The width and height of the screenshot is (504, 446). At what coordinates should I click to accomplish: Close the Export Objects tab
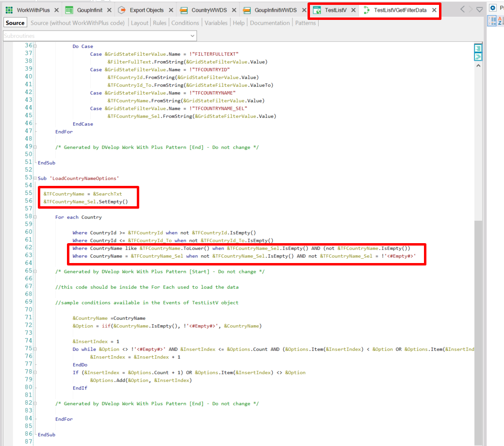(171, 10)
